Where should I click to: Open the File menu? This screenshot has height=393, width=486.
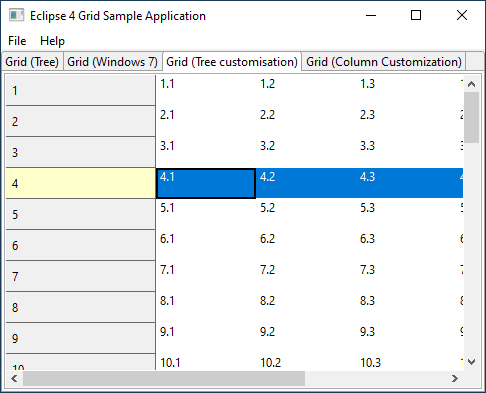coord(17,41)
